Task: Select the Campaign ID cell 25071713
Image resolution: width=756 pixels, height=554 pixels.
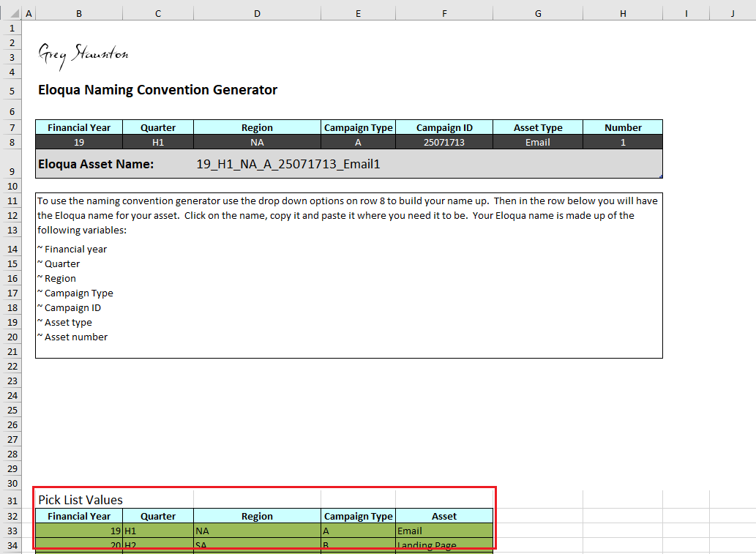Action: pyautogui.click(x=444, y=142)
